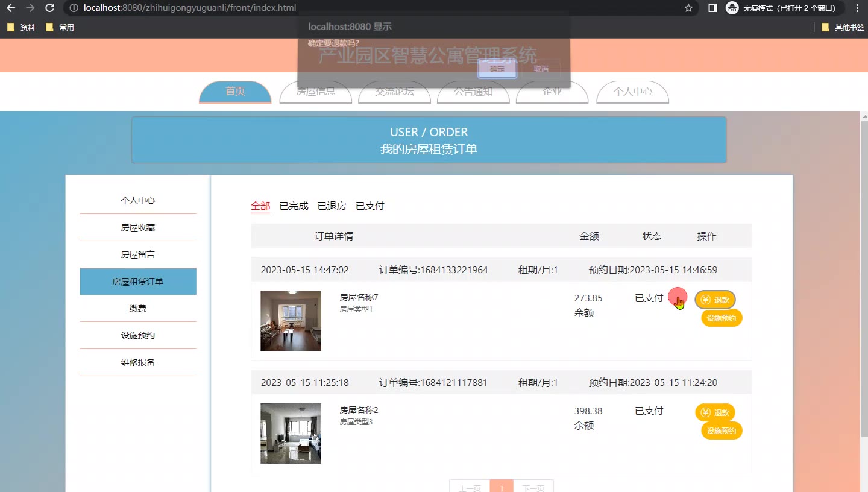Click 设施预约 button for 房屋名称7 order

[722, 318]
